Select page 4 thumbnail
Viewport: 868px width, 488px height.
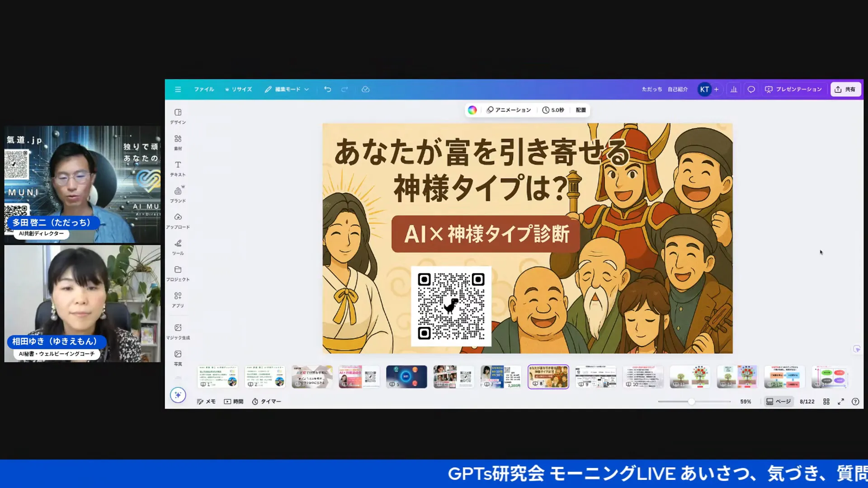coord(359,376)
